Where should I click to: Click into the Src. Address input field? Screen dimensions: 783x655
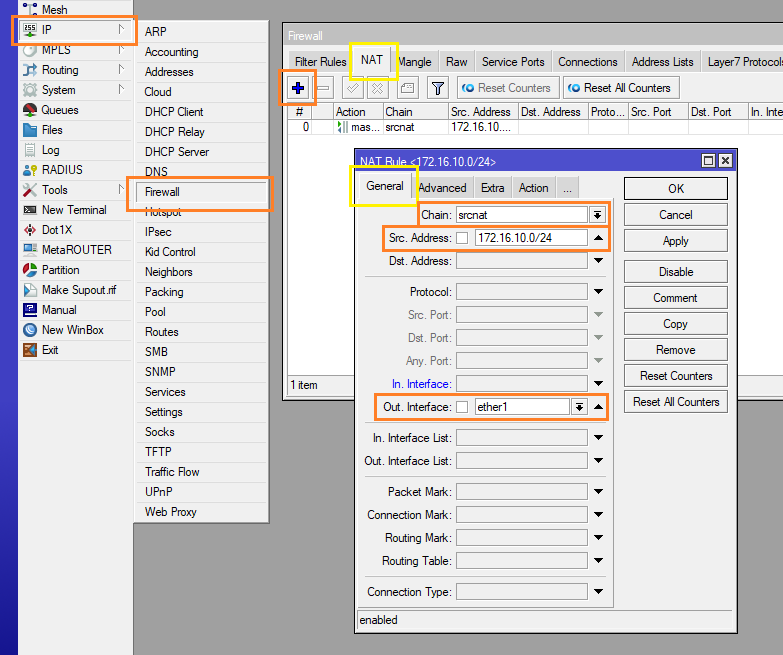coord(528,238)
